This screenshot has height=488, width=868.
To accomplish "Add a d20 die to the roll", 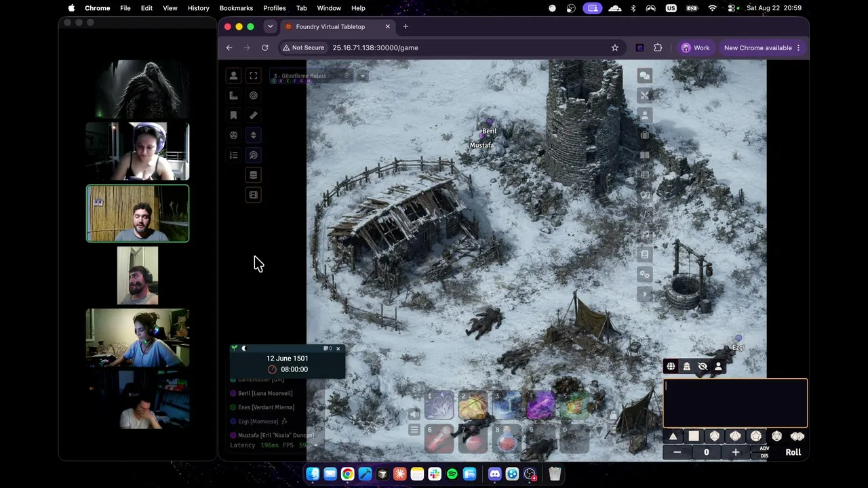I will coord(777,436).
